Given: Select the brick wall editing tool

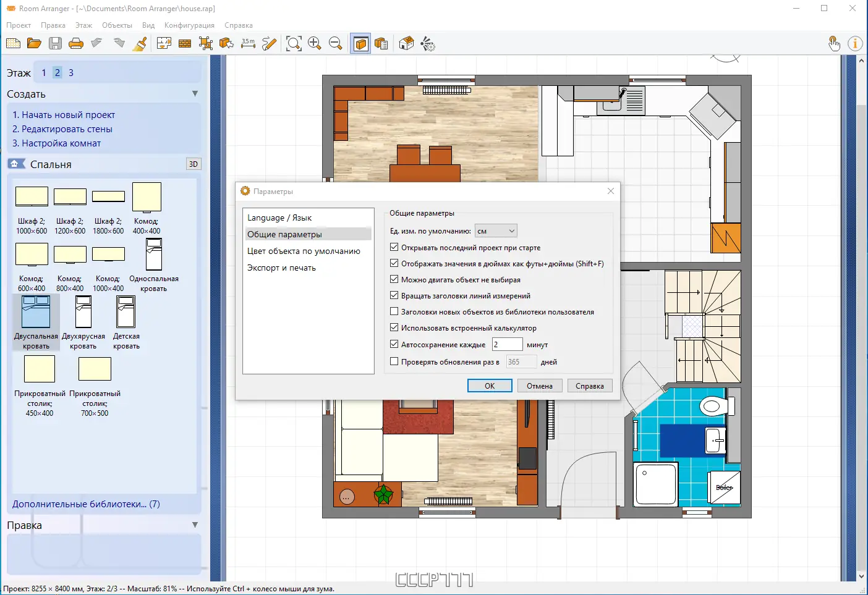Looking at the screenshot, I should [185, 43].
